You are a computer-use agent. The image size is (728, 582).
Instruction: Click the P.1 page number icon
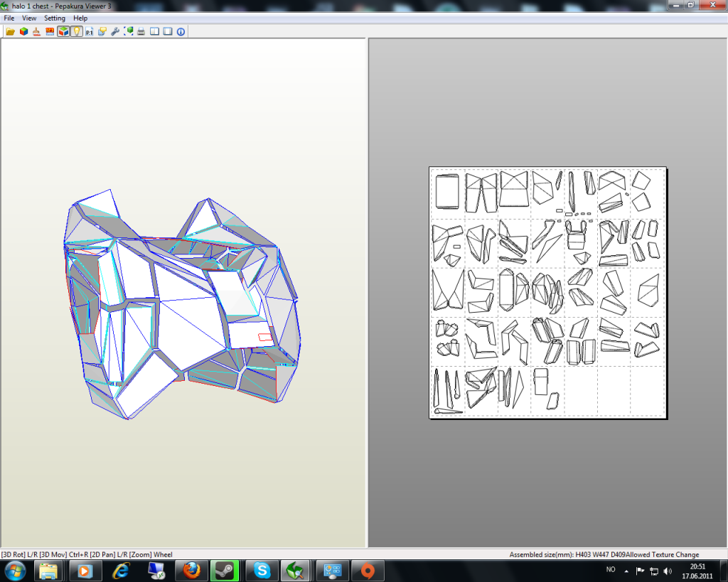click(x=89, y=31)
